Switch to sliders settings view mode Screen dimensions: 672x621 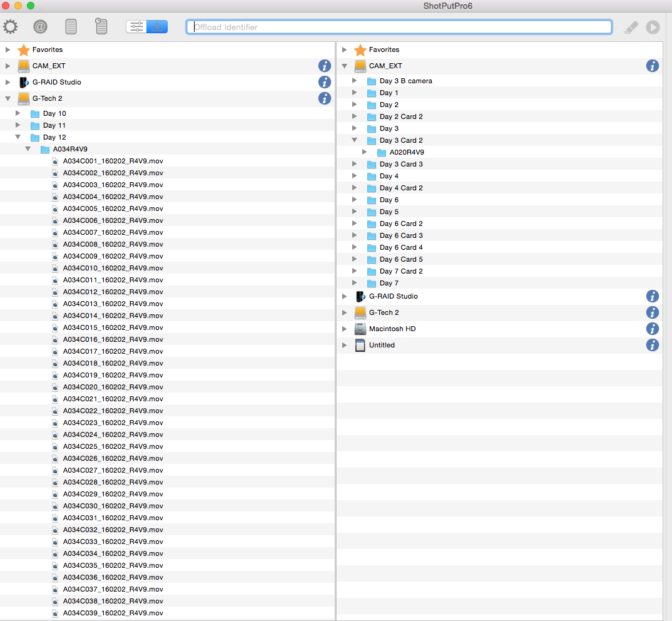[136, 27]
